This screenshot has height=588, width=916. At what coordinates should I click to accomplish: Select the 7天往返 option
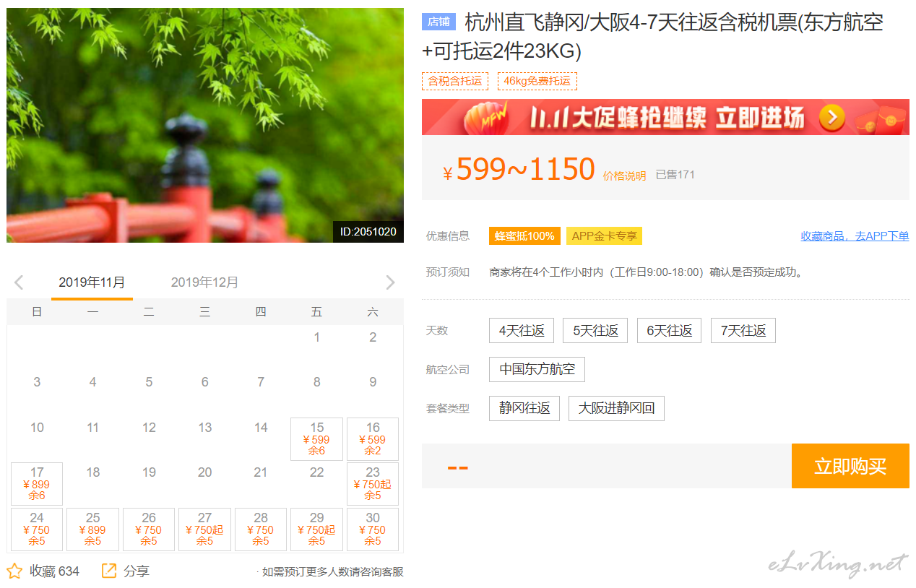(x=743, y=331)
